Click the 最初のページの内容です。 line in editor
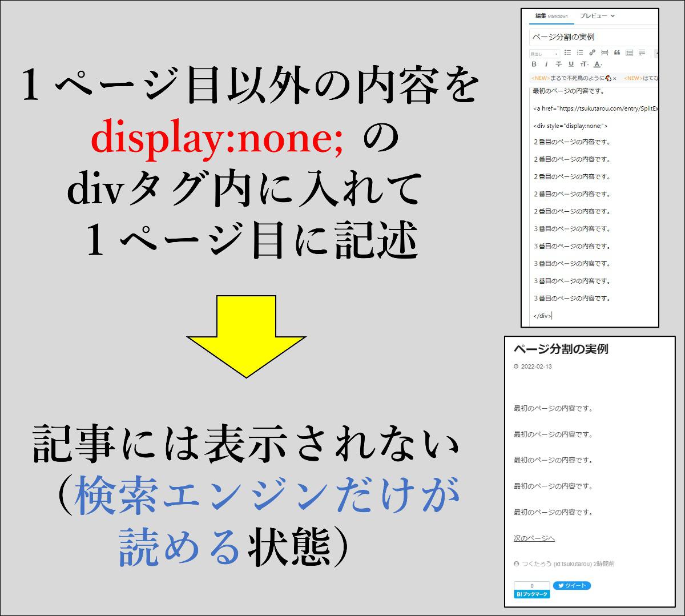Viewport: 685px width, 616px height. coord(568,91)
